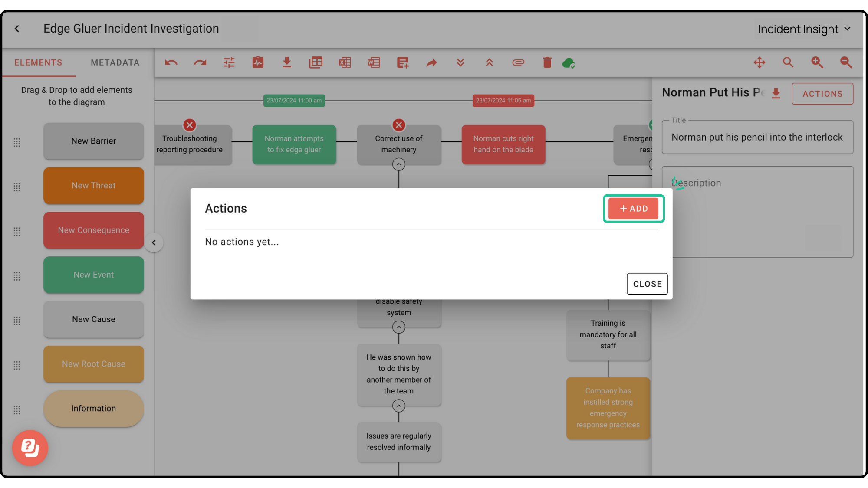Attach a file using the paperclip icon
Image resolution: width=868 pixels, height=488 pixels.
coord(518,62)
